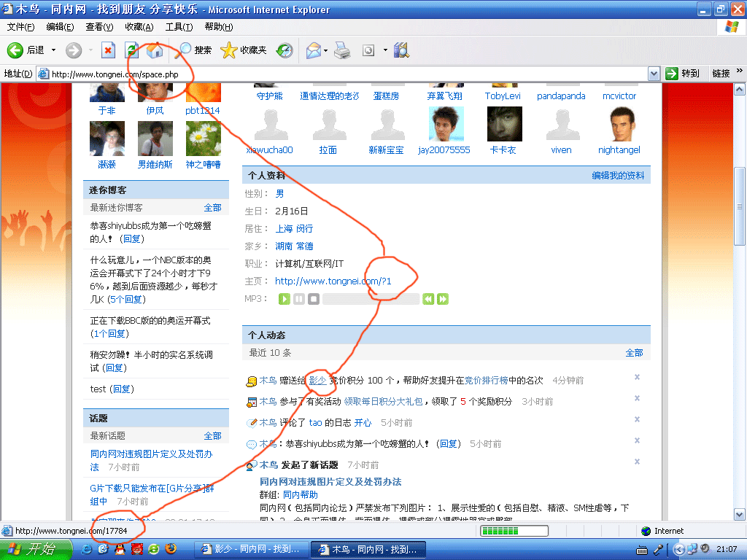
Task: Open 全部 link under 最新迷你博客
Action: [x=212, y=208]
